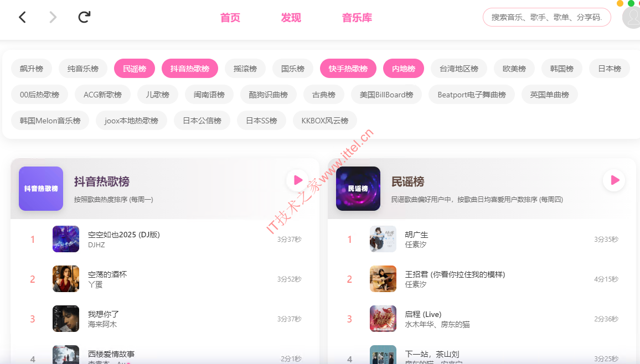
Task: Play song 空空如也2025 (DJ版)
Action: point(124,235)
